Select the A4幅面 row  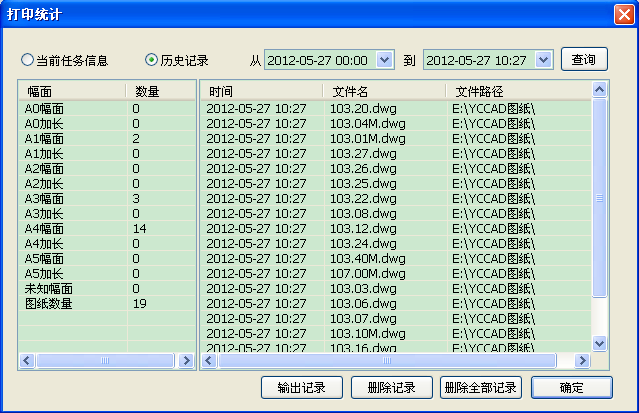pyautogui.click(x=107, y=228)
